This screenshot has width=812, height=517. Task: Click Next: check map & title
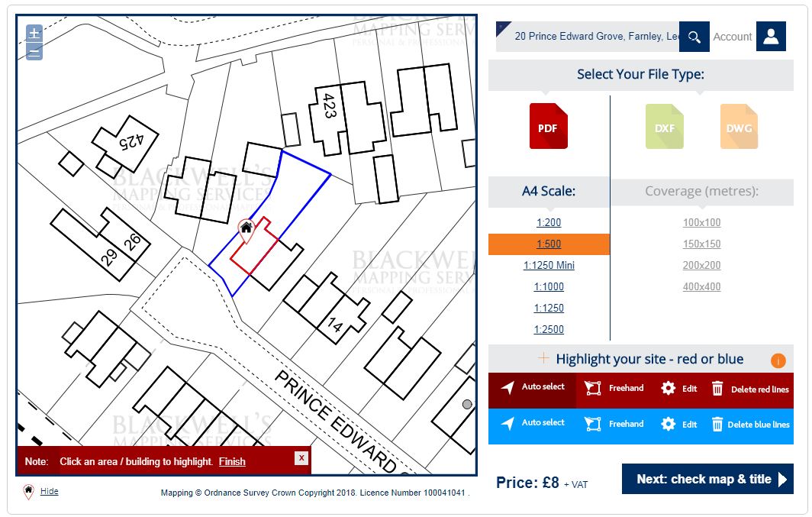click(x=708, y=479)
